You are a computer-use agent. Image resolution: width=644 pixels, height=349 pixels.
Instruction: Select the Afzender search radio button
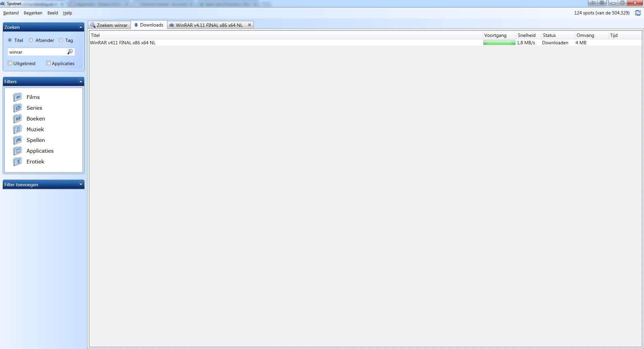tap(31, 40)
